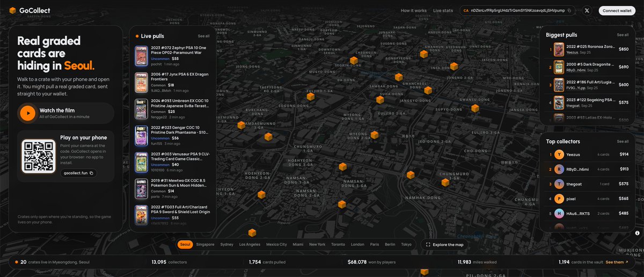Copy the gocollect.fun link
The width and height of the screenshot is (644, 277).
click(x=91, y=173)
